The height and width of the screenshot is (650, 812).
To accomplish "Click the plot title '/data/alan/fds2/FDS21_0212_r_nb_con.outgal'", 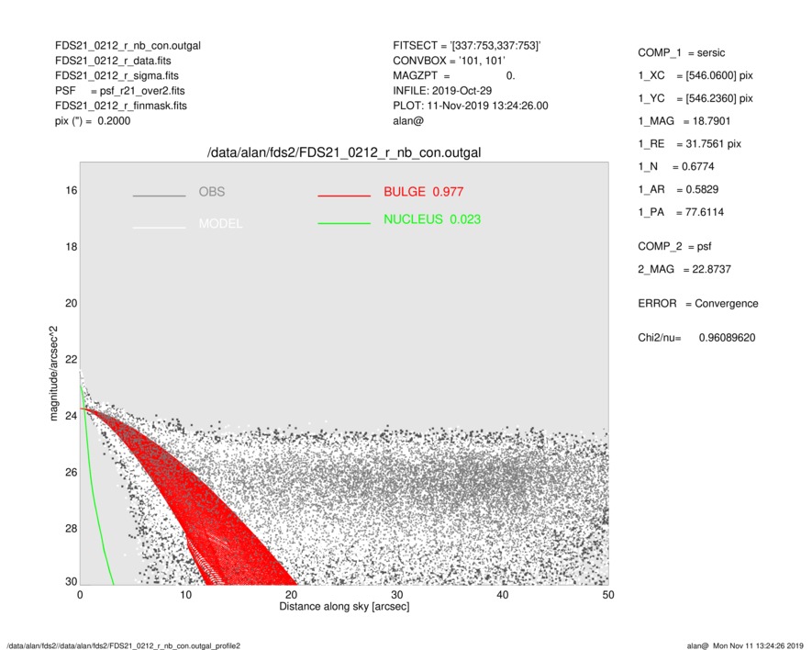I will 344,153.
